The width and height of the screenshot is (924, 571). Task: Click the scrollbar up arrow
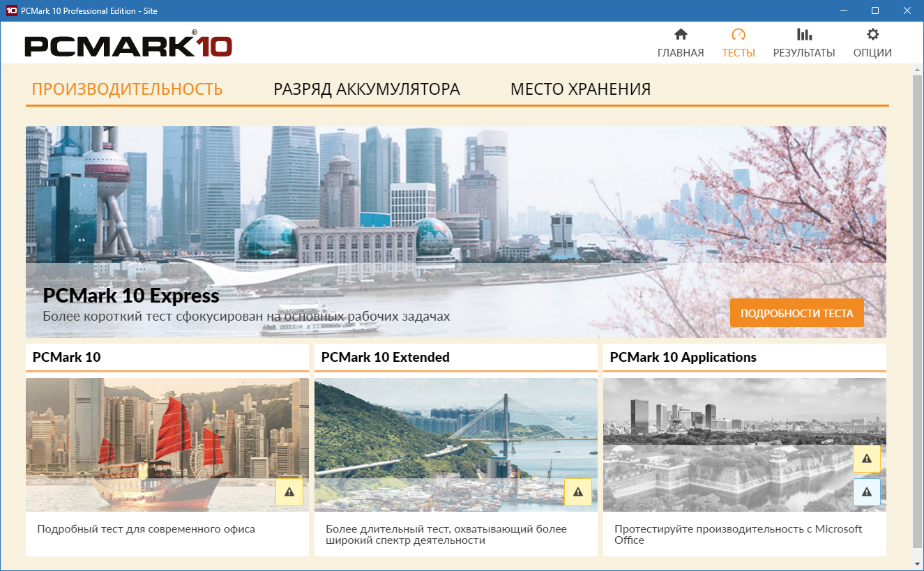click(917, 70)
